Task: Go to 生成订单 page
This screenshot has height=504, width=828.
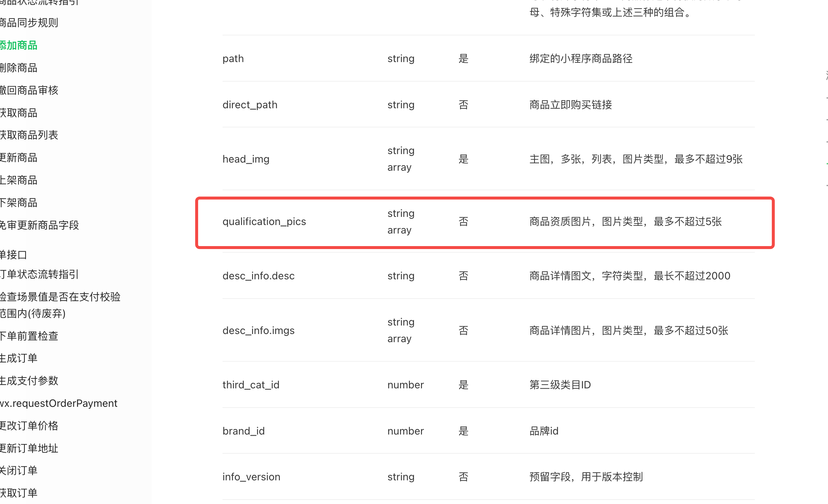Action: tap(18, 358)
